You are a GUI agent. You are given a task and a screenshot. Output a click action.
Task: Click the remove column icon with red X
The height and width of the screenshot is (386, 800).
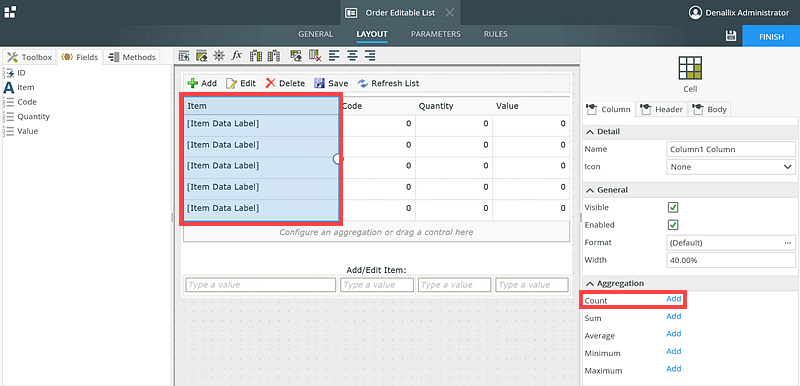(x=315, y=56)
